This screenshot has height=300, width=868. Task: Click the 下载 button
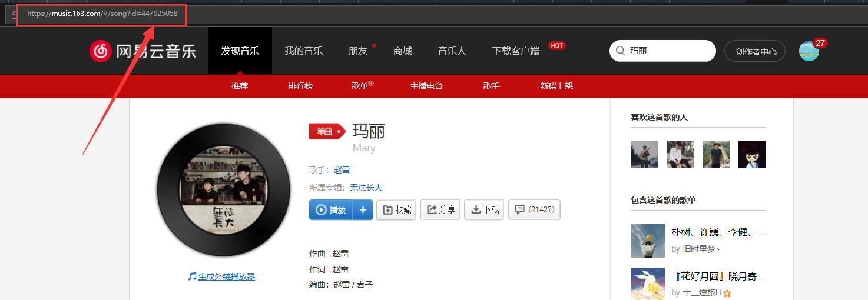coord(484,209)
